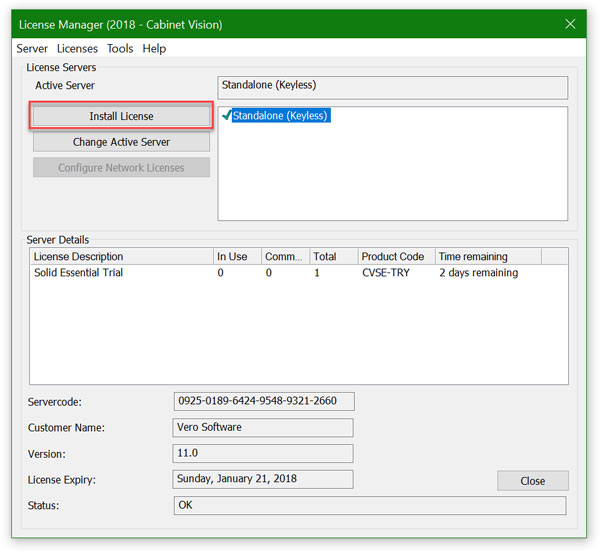Viewport: 600px width, 552px height.
Task: Click the Status field showing OK
Action: [x=370, y=505]
